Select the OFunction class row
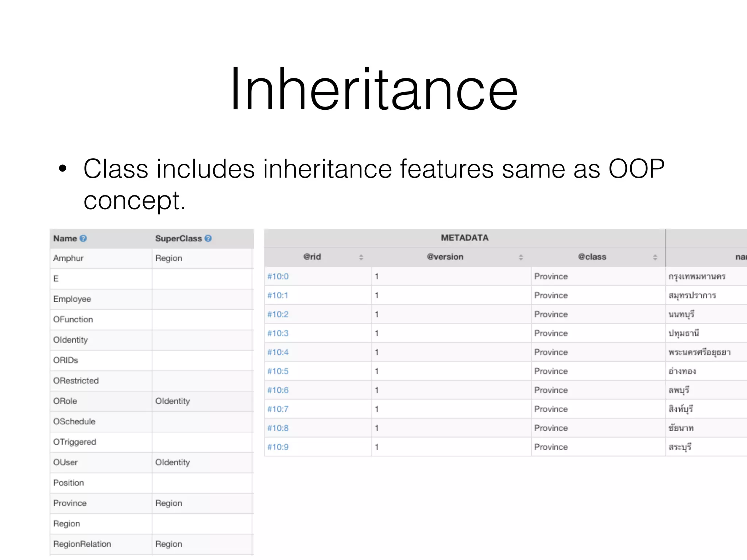This screenshot has width=747, height=560. pyautogui.click(x=73, y=319)
